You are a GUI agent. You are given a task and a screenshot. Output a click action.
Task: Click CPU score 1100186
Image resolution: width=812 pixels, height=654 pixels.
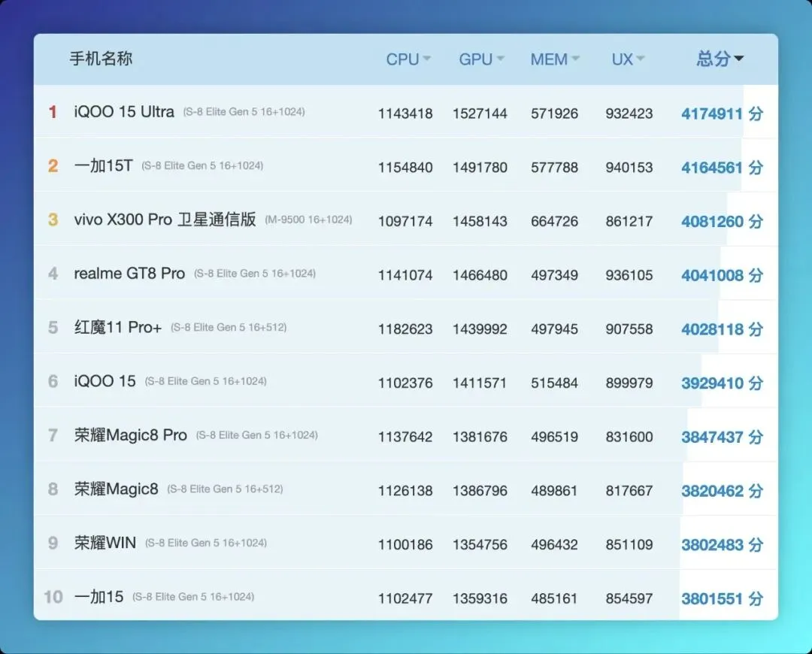pos(405,544)
